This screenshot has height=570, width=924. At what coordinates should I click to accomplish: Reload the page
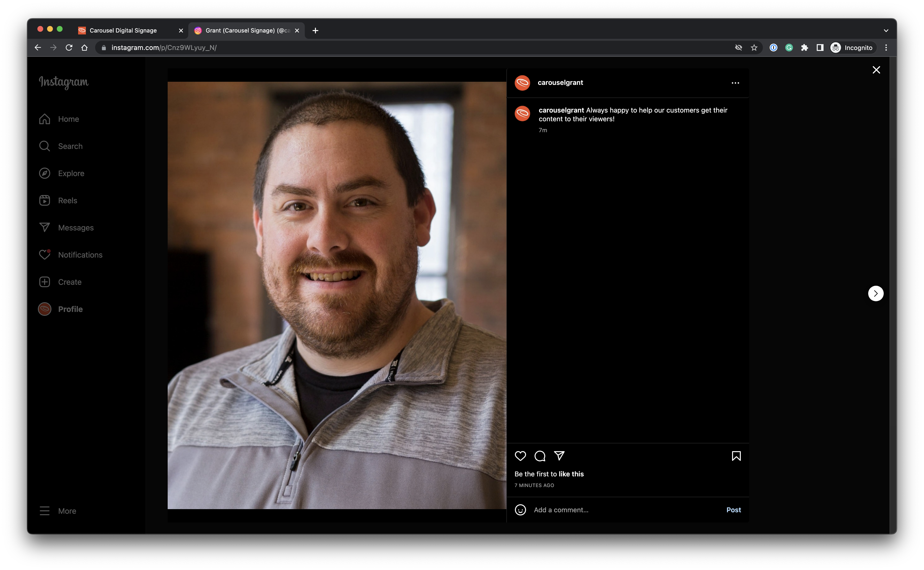[69, 48]
